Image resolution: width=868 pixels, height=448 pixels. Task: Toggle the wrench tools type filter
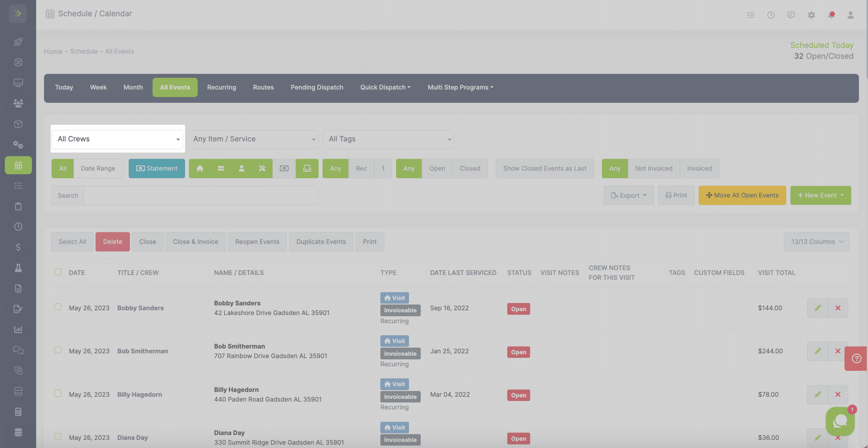tap(262, 169)
